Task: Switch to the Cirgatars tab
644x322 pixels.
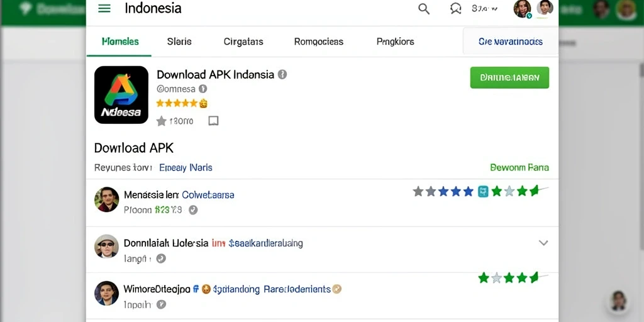Action: pyautogui.click(x=243, y=42)
